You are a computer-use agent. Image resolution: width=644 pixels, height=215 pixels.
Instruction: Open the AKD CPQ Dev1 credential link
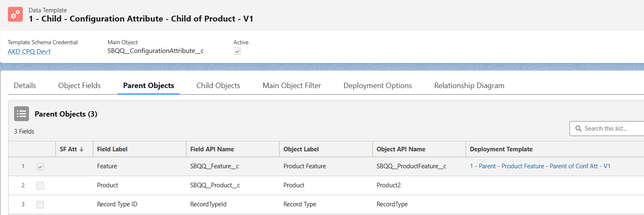pos(29,51)
